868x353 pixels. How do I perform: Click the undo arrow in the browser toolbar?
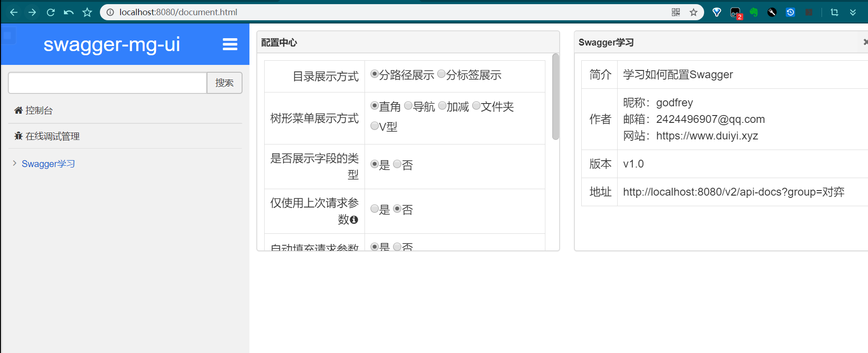click(69, 12)
